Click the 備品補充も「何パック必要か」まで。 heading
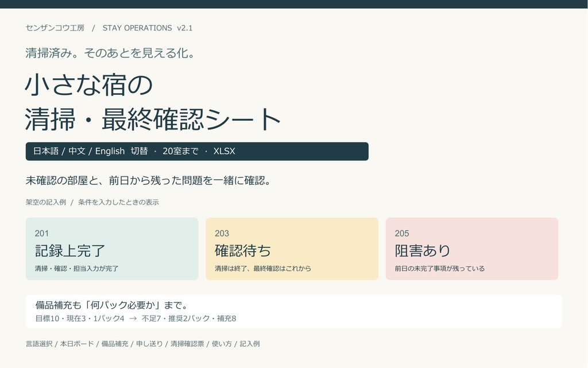This screenshot has height=368, width=588. click(111, 305)
